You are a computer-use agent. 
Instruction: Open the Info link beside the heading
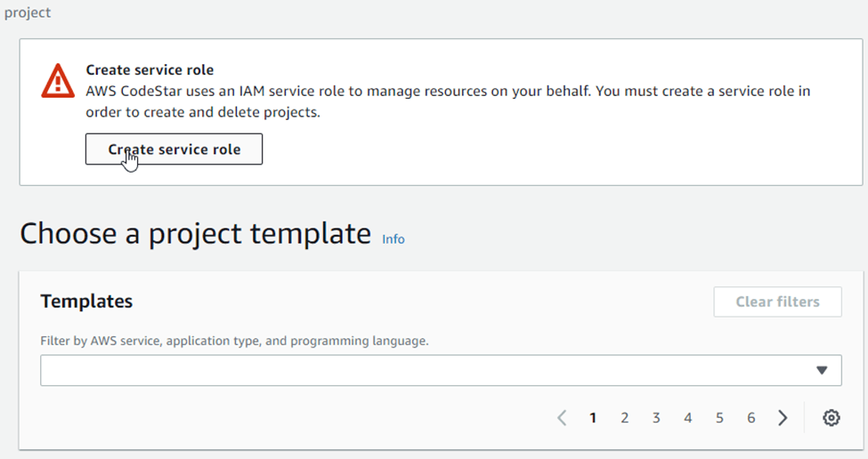pos(393,239)
